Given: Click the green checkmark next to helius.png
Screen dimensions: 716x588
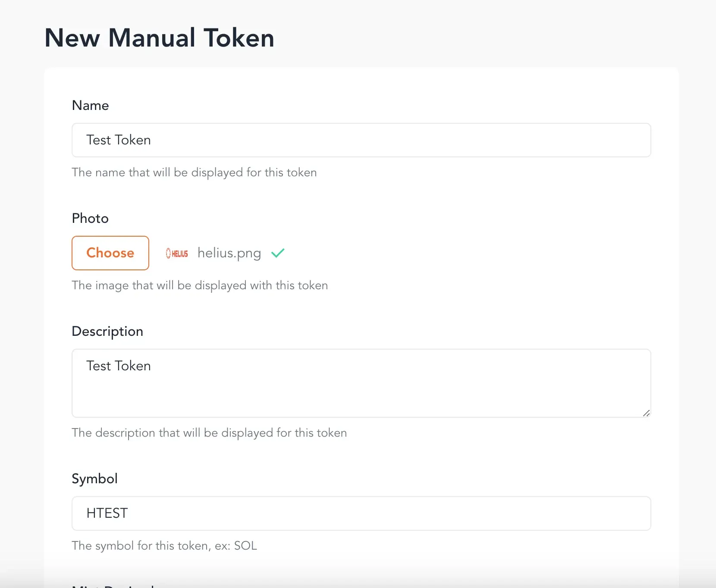Looking at the screenshot, I should click(278, 253).
